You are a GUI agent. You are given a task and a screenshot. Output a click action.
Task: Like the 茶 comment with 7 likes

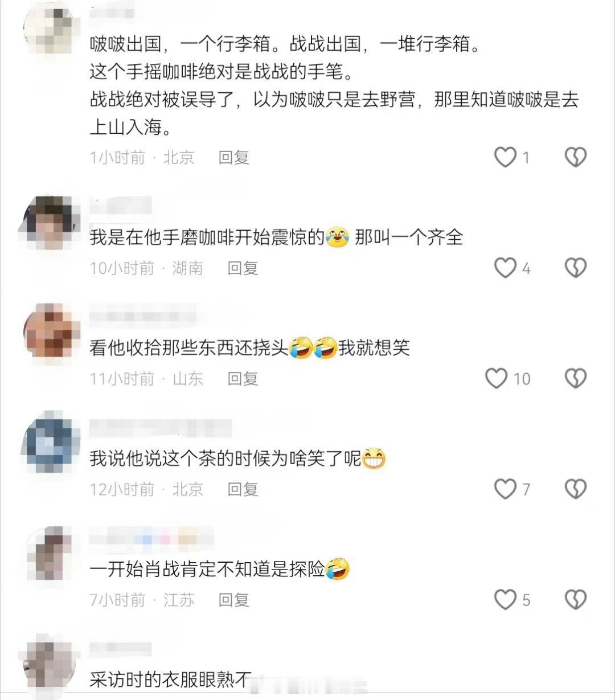click(x=505, y=489)
